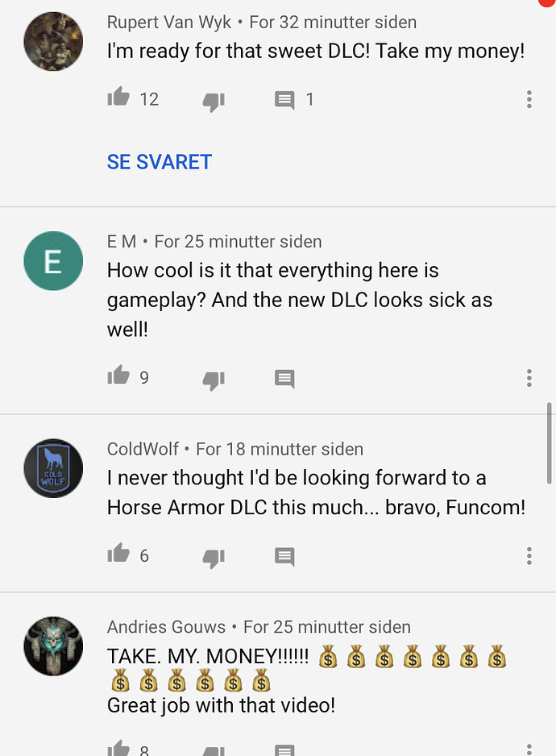
Task: Like E M's gameplay comment
Action: pos(118,375)
